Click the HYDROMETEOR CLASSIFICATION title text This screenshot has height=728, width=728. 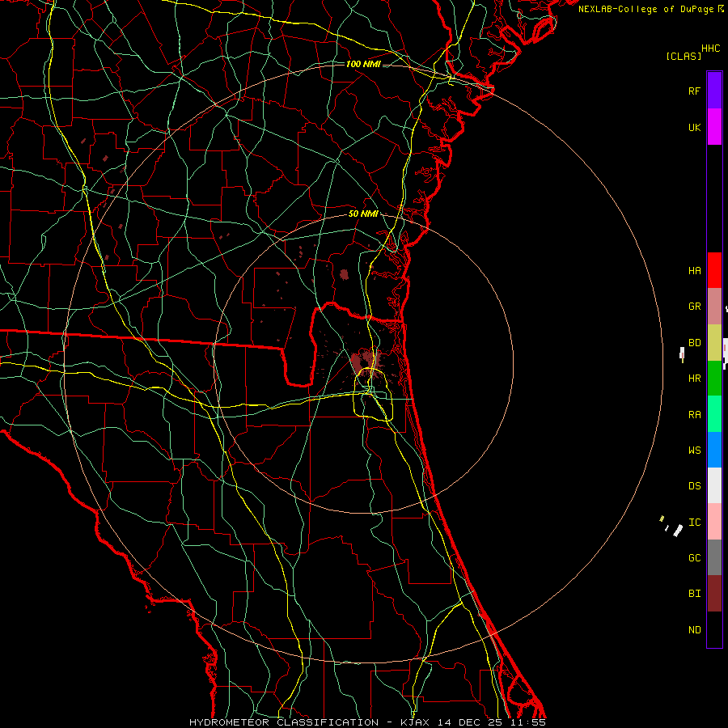pyautogui.click(x=284, y=722)
